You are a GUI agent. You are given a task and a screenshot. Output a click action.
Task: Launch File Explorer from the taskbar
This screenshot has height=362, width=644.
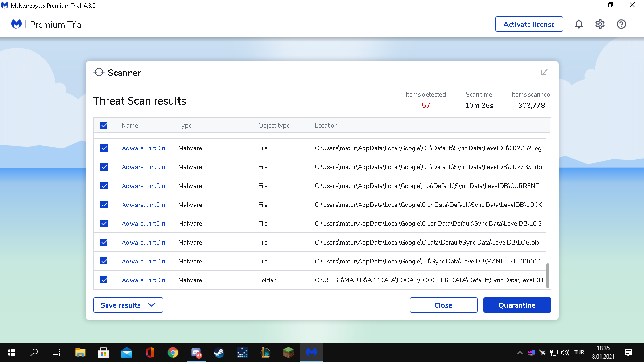coord(81,353)
